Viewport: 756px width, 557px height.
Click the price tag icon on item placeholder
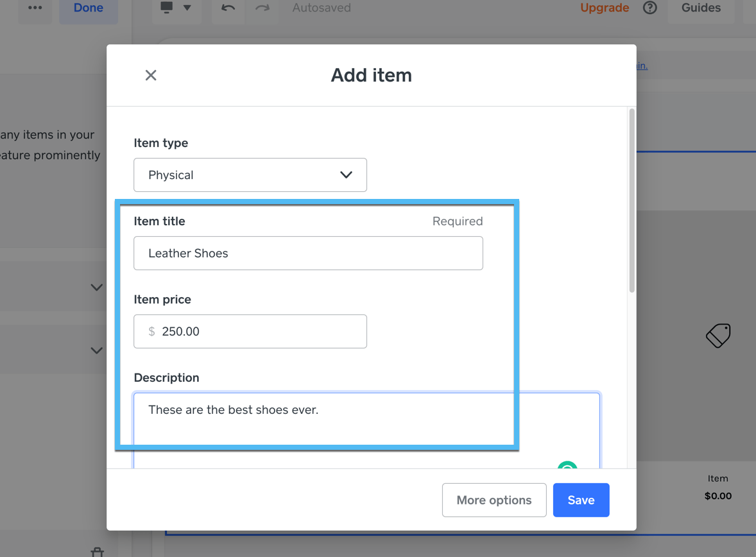tap(718, 336)
